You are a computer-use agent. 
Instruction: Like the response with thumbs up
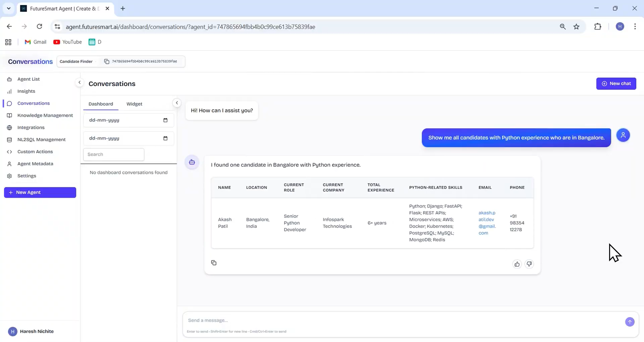pyautogui.click(x=517, y=264)
